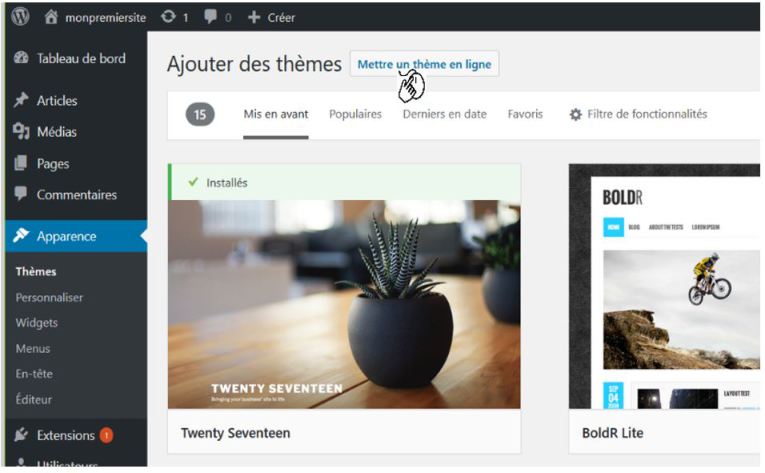Viewport: 765px width, 473px height.
Task: Open the WordPress logo menu
Action: tap(20, 17)
